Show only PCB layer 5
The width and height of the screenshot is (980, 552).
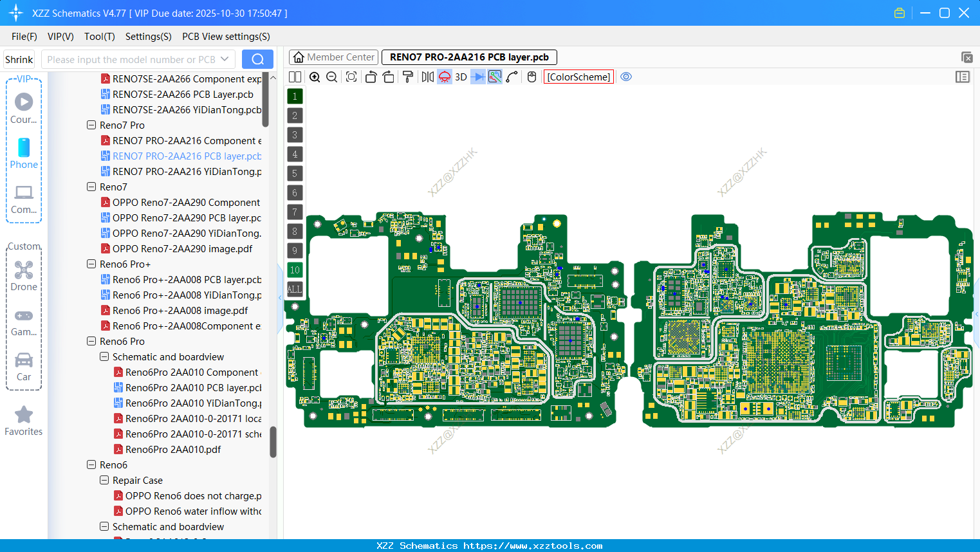tap(294, 173)
